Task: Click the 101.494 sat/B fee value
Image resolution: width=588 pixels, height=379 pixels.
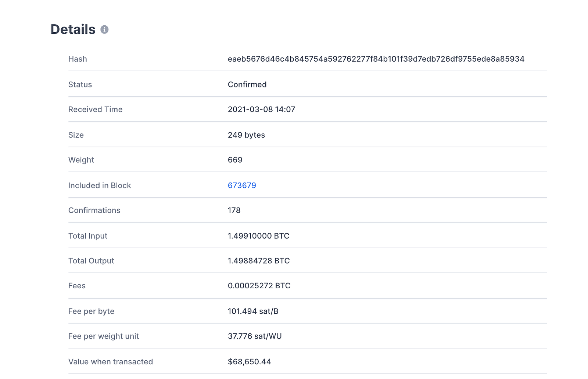Action: coord(253,311)
